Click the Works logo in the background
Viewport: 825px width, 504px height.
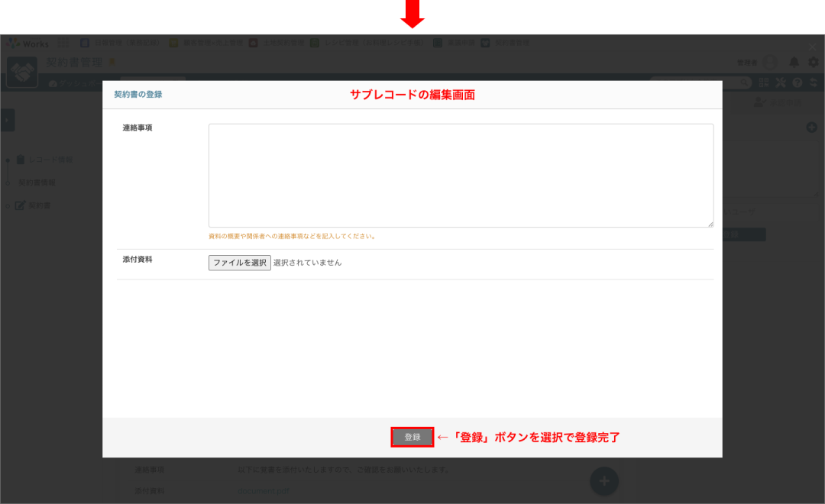point(28,44)
